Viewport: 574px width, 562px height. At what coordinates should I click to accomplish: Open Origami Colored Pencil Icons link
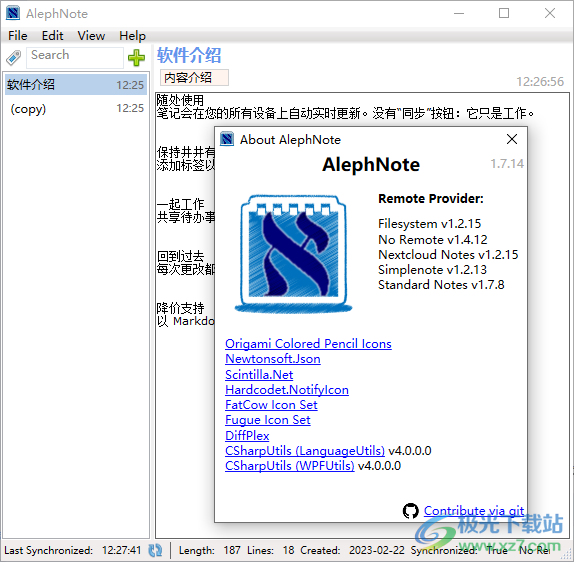point(308,343)
